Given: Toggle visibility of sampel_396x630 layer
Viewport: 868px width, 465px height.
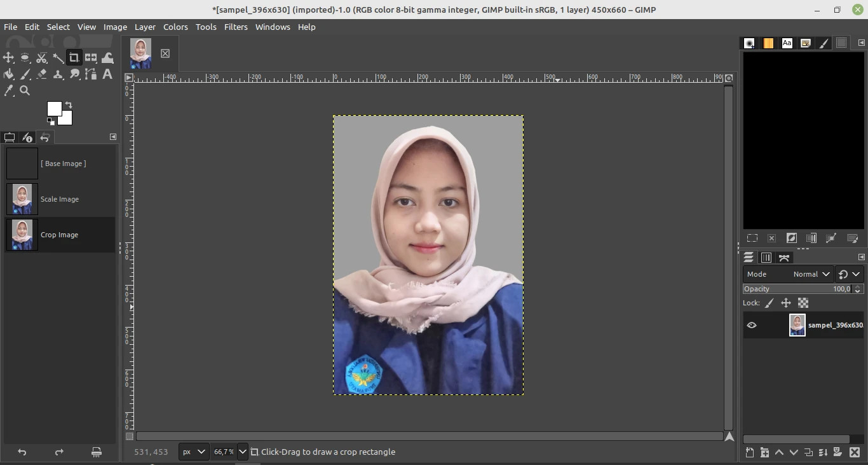Looking at the screenshot, I should pyautogui.click(x=752, y=325).
